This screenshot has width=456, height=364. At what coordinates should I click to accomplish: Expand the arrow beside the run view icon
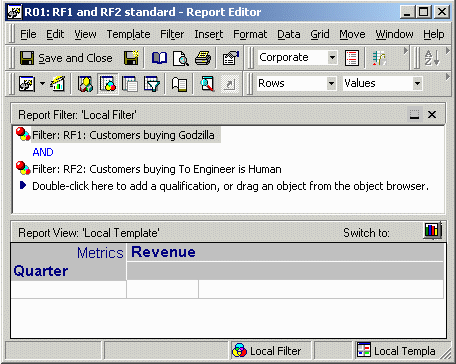click(42, 83)
